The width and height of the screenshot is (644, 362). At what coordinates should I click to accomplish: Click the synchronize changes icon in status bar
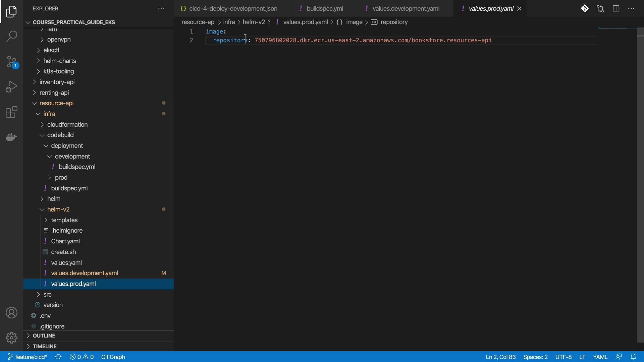click(58, 357)
